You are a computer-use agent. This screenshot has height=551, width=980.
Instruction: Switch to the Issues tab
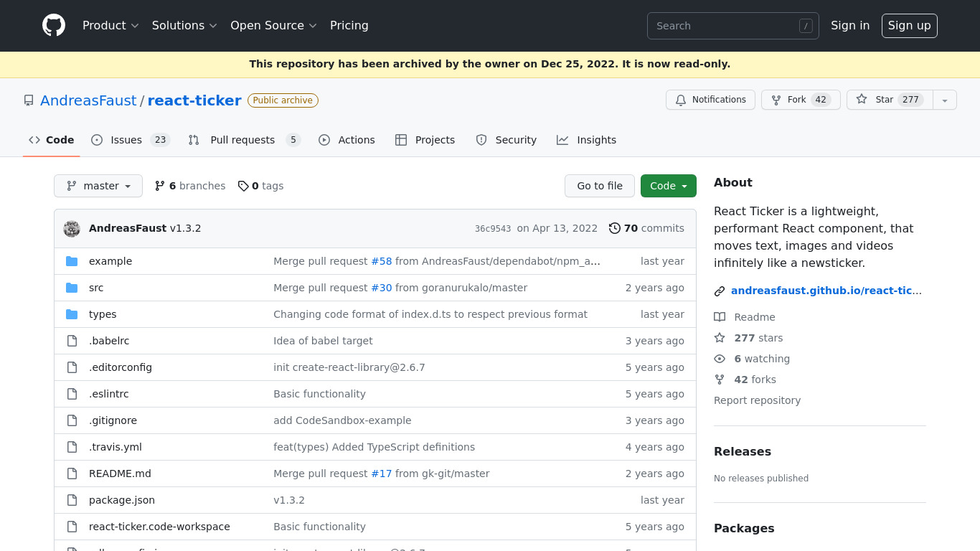click(131, 140)
